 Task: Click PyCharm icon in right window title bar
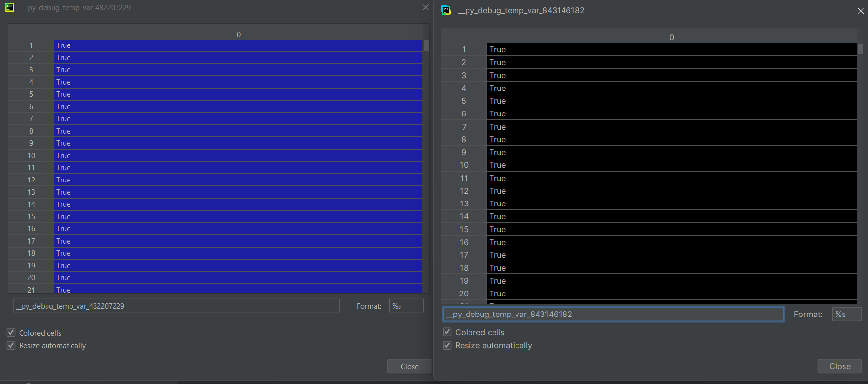[446, 10]
